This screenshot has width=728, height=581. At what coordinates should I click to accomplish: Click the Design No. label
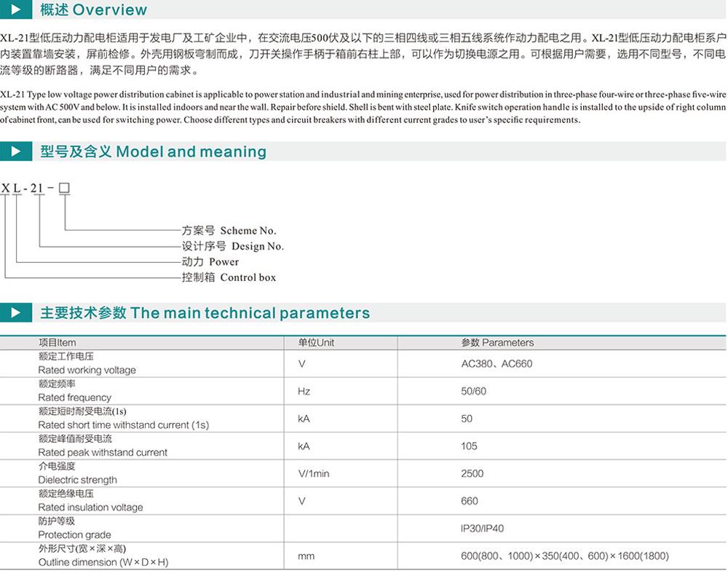[232, 246]
